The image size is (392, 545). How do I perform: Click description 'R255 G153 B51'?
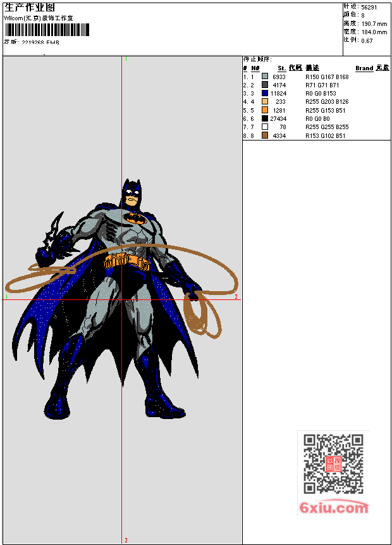click(x=326, y=111)
